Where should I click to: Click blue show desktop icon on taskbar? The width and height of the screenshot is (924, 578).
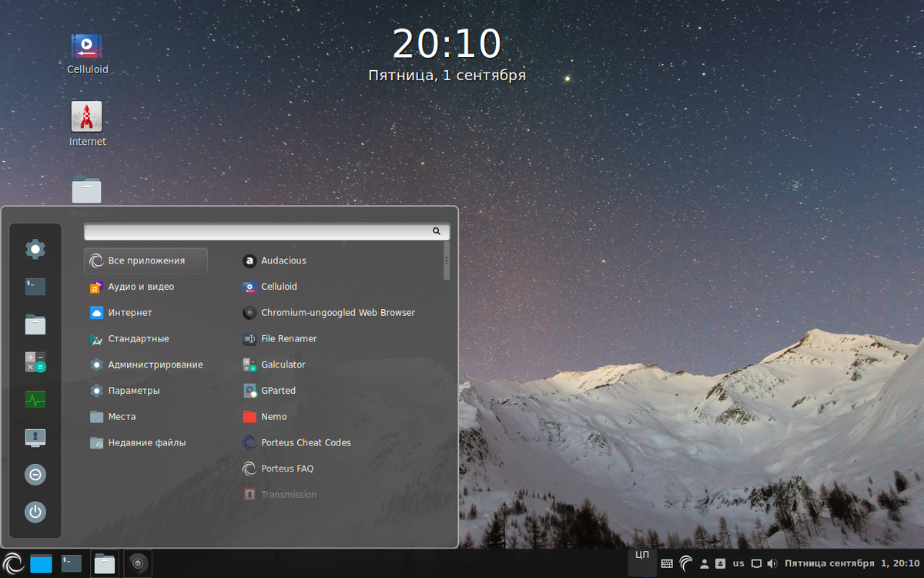tap(42, 563)
